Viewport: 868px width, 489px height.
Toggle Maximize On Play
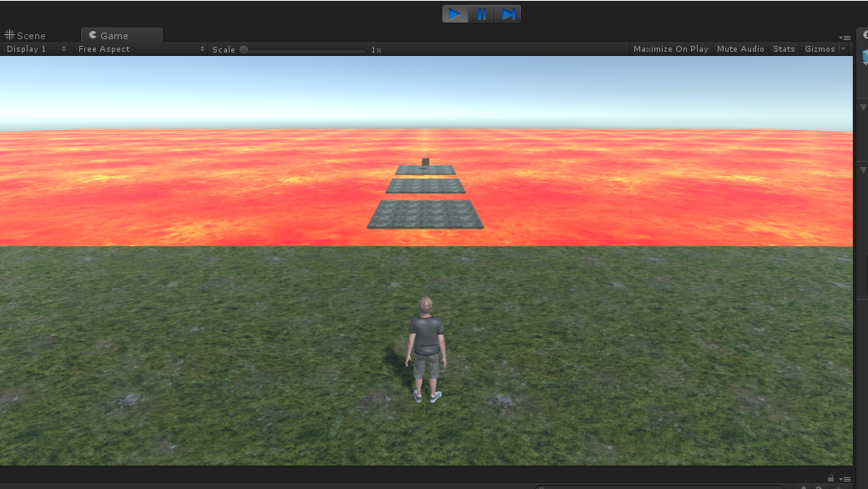671,48
